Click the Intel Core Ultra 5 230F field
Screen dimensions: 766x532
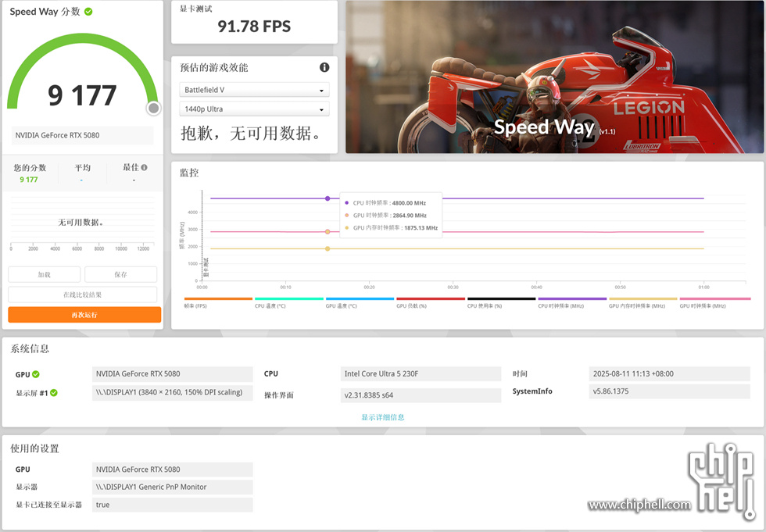point(421,374)
